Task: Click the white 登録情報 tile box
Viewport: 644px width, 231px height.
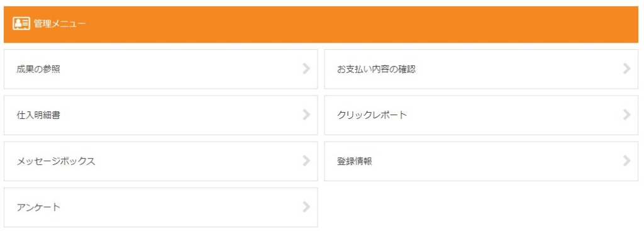Action: click(481, 161)
